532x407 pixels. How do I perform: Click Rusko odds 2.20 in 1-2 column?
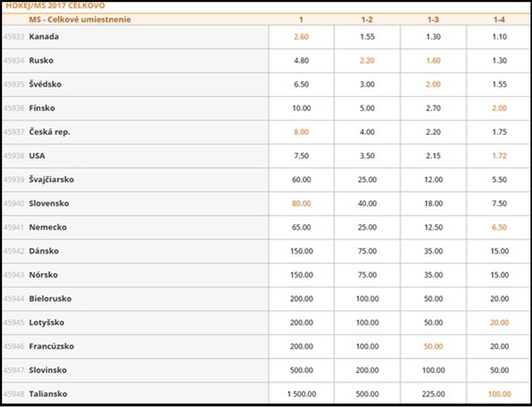pos(367,61)
